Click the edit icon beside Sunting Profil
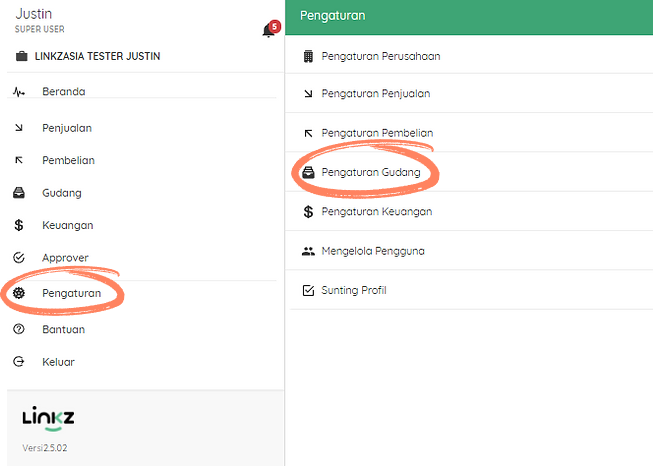653x466 pixels. click(308, 290)
